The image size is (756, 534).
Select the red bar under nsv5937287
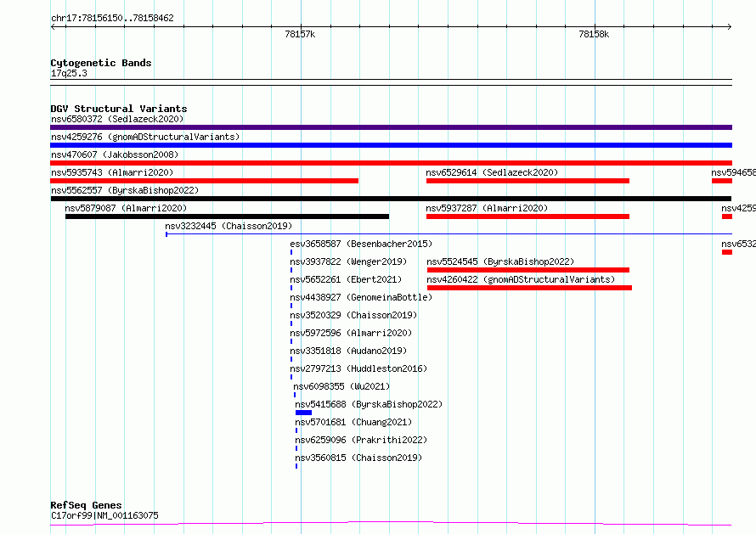tap(528, 216)
